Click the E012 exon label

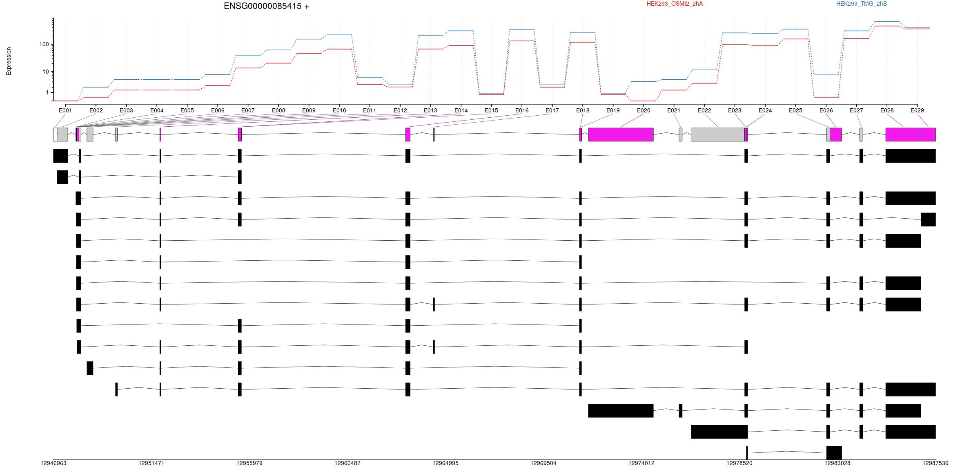(x=400, y=110)
